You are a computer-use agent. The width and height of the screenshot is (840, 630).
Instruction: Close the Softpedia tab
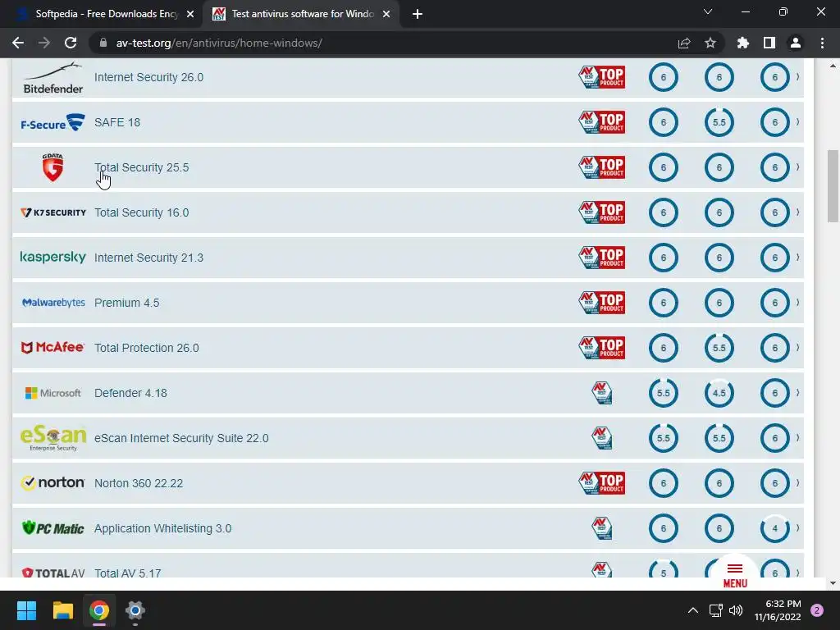tap(190, 14)
